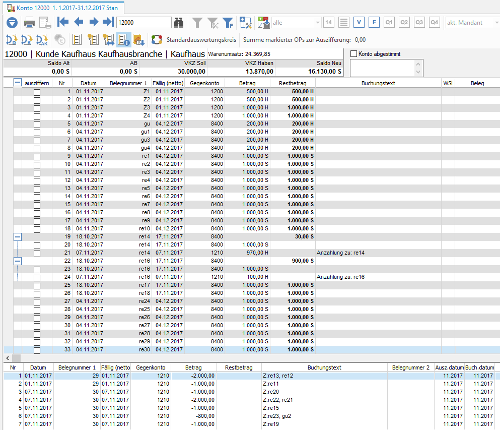Click the greyed-out coins icon
This screenshot has width=500, height=430.
click(x=60, y=40)
